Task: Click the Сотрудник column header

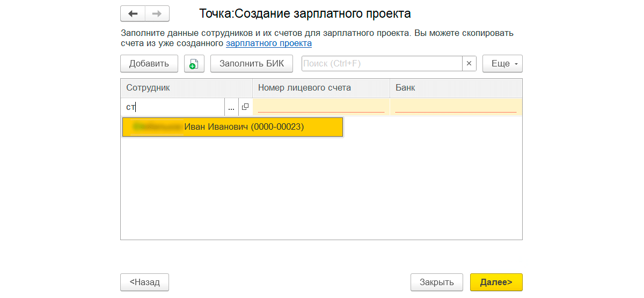Action: coord(186,88)
